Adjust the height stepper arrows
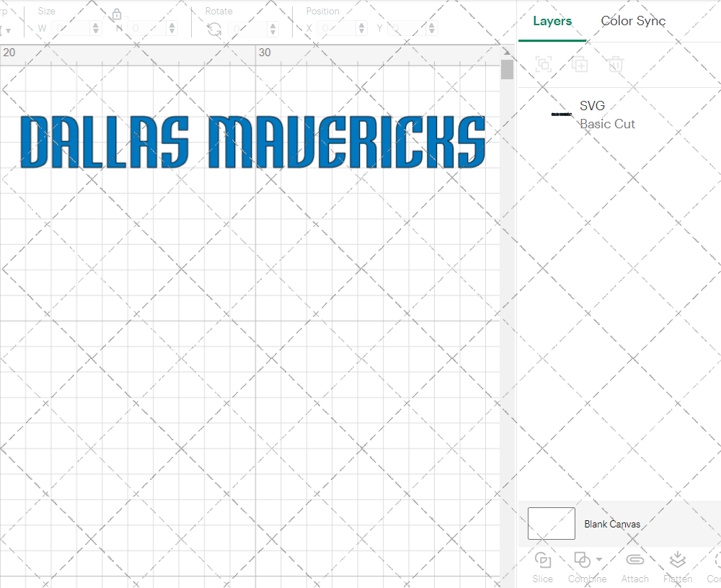Screen dimensions: 721x588 pos(172,29)
